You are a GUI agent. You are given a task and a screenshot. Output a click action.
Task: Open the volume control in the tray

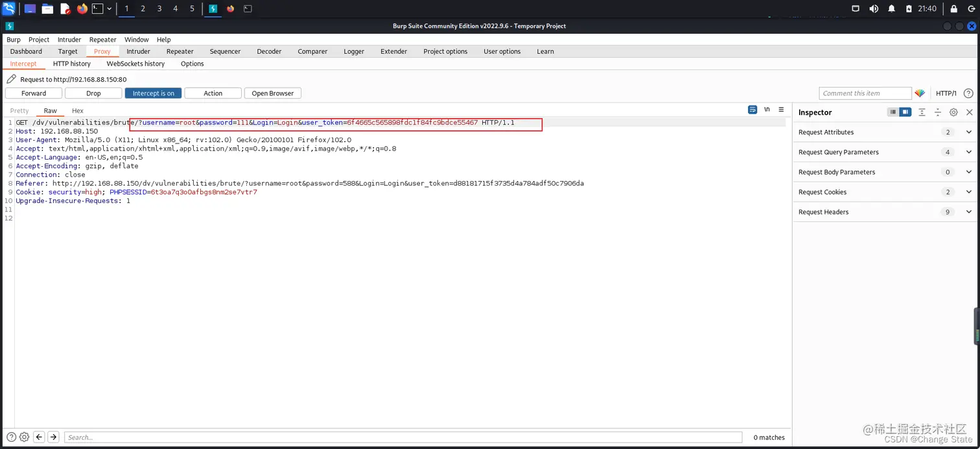874,8
